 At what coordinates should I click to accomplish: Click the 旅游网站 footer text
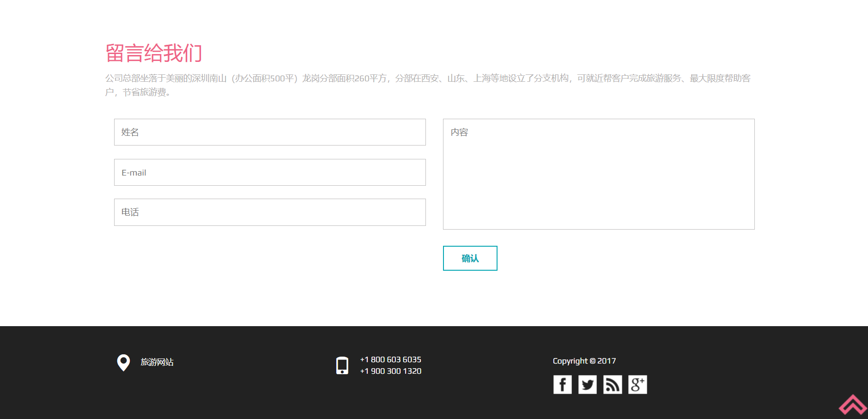(157, 362)
